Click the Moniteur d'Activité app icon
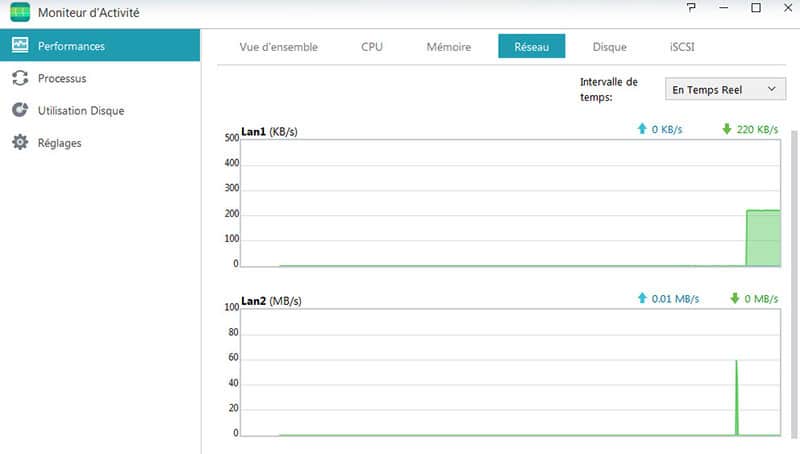 coord(20,12)
